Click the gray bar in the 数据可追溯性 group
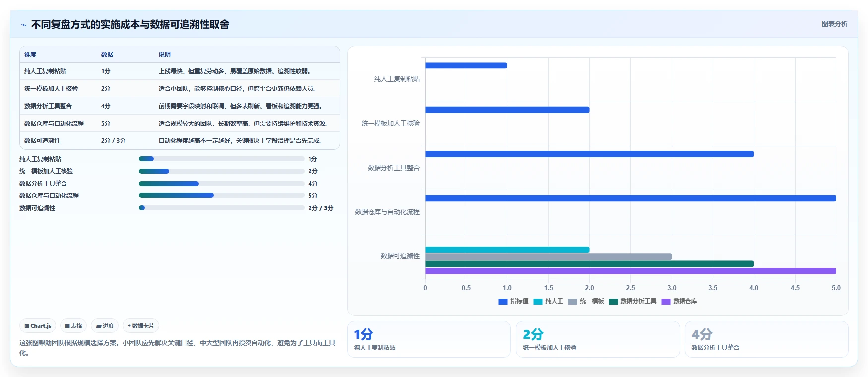The width and height of the screenshot is (868, 377). [548, 257]
